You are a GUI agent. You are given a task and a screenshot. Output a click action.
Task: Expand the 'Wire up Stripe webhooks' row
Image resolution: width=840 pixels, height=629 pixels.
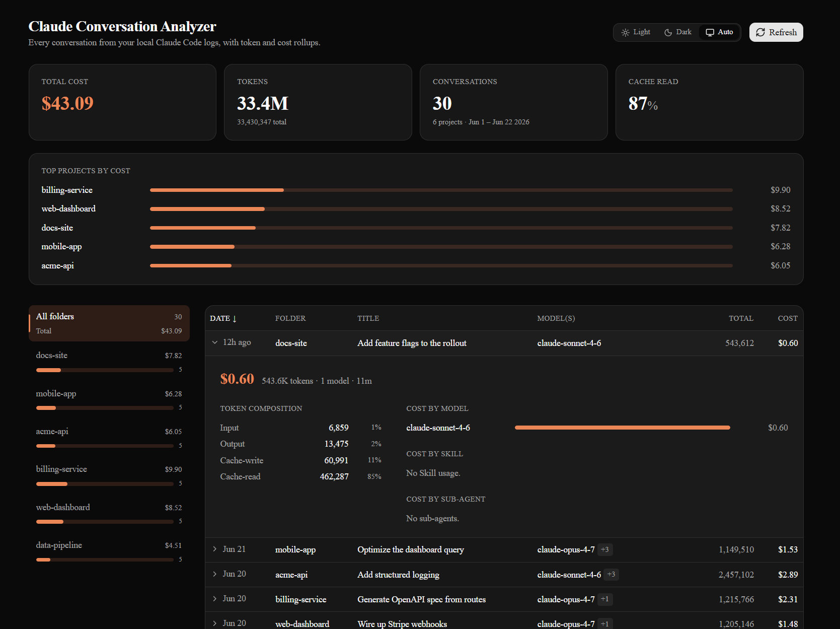tap(215, 623)
